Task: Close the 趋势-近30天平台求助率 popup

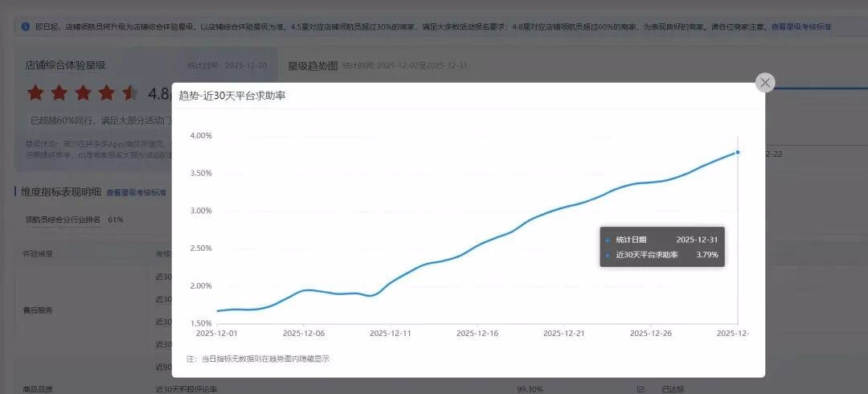Action: pos(765,83)
